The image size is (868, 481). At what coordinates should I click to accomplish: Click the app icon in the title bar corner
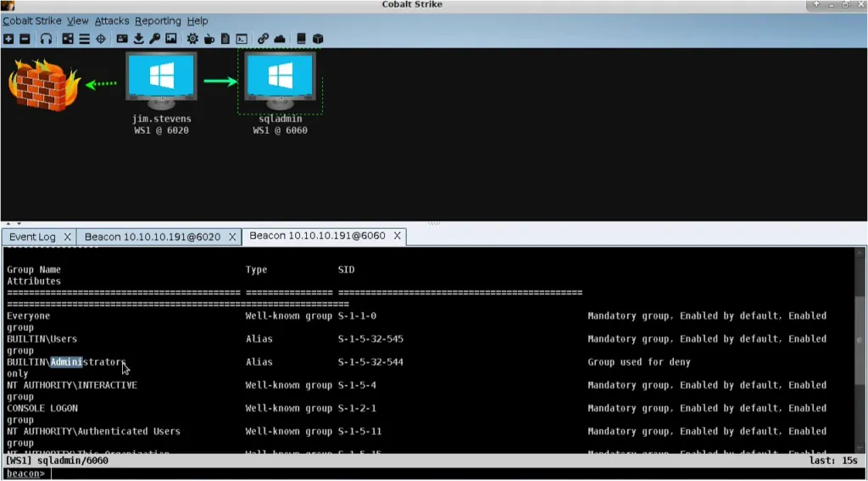coord(8,6)
